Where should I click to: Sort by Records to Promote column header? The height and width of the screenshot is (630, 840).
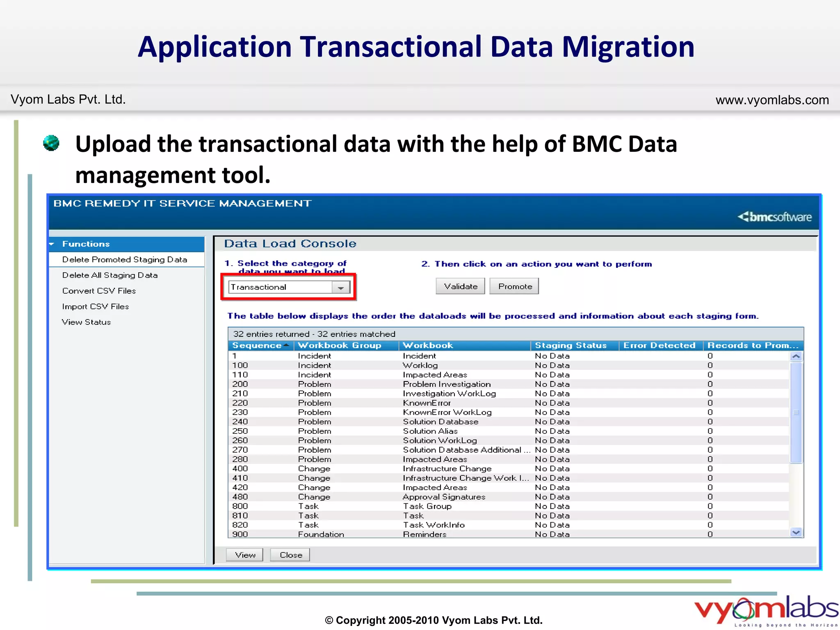(x=753, y=345)
